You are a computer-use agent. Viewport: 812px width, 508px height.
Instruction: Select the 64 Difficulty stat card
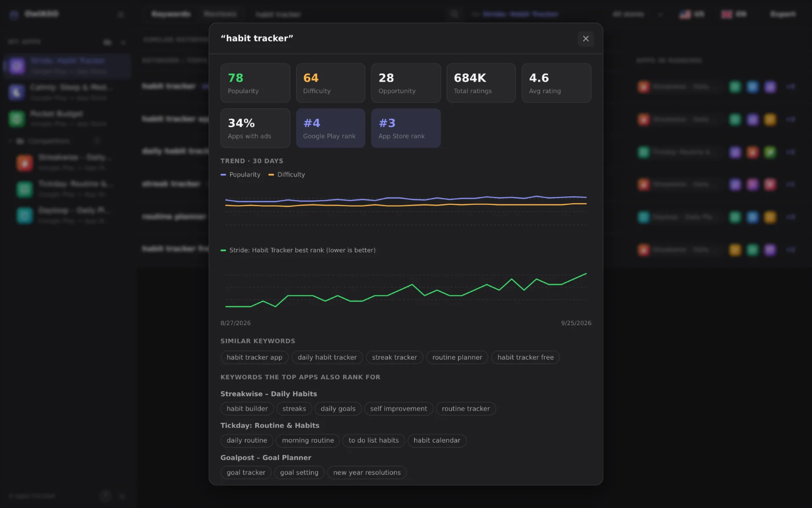330,83
